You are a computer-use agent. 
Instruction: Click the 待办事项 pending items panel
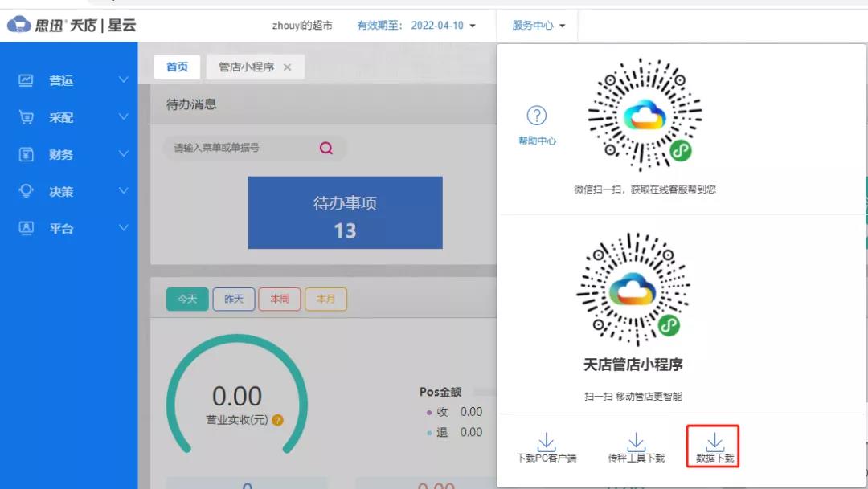(346, 212)
